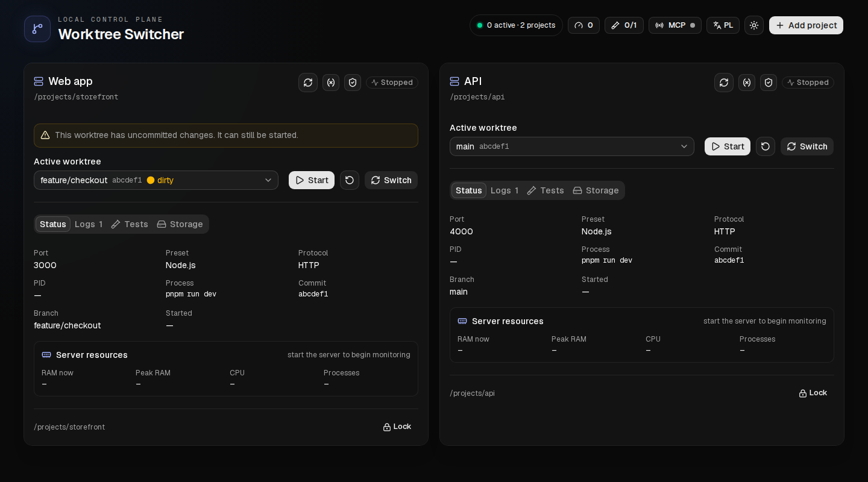Click the API project title

tap(473, 81)
